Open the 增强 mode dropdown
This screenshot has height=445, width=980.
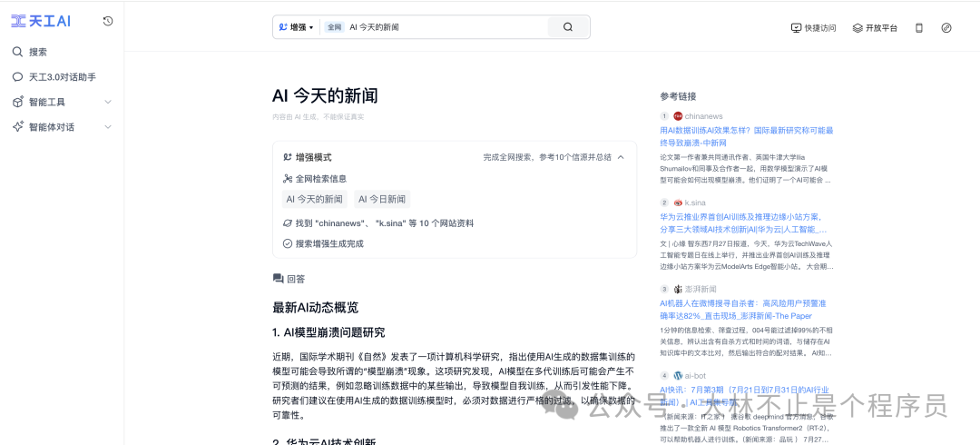(296, 27)
